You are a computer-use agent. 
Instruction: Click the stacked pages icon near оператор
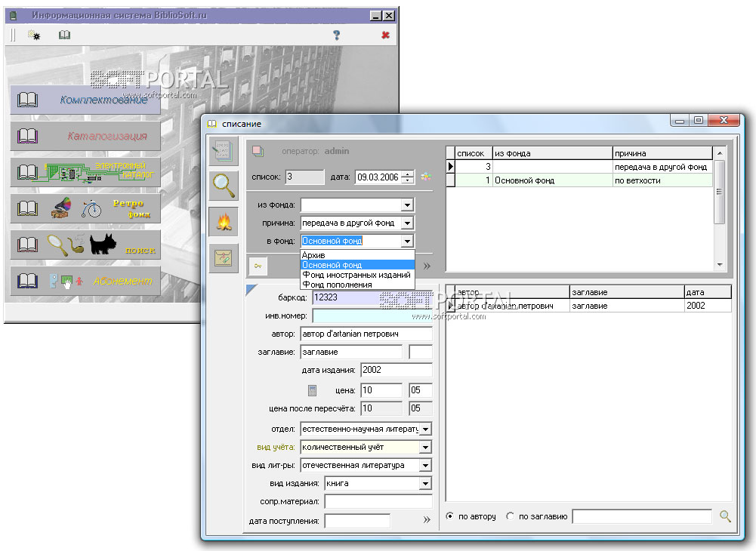[258, 152]
